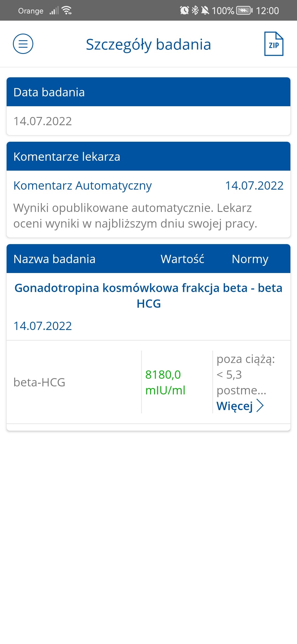Open Komentarz Automatyczny comment
The height and width of the screenshot is (644, 297).
82,186
